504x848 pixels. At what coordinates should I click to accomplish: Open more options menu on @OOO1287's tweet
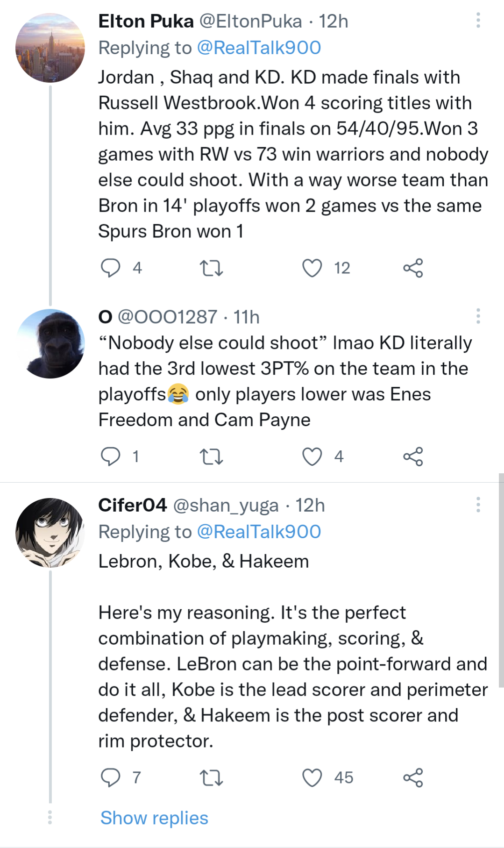pos(478,316)
